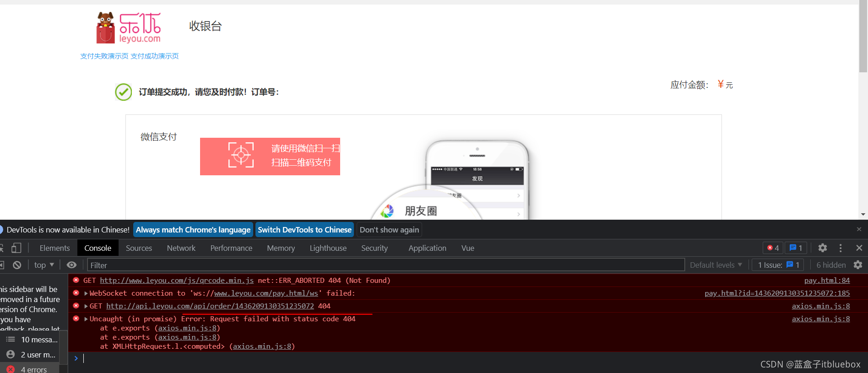Open the pay.html:84 source link
868x373 pixels.
(827, 281)
